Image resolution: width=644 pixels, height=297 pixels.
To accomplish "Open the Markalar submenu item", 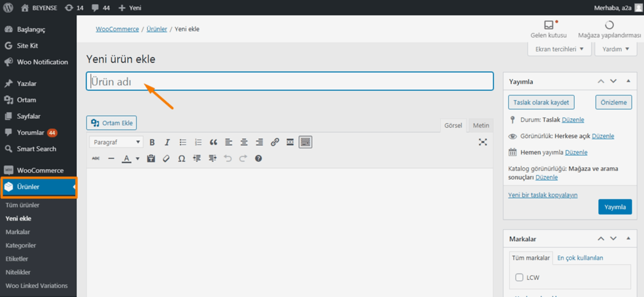I will coord(18,232).
